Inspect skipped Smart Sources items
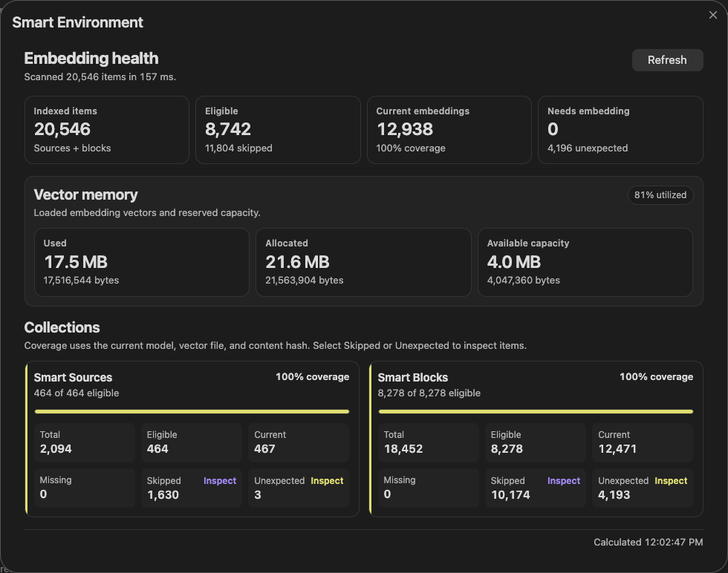 220,481
